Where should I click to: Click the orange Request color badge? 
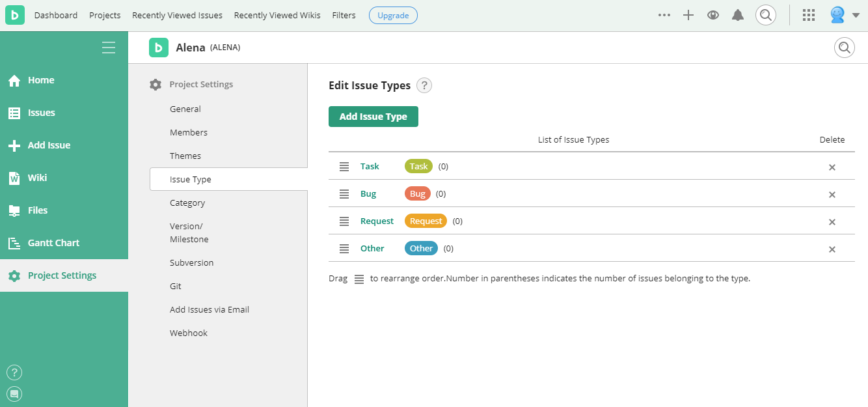pyautogui.click(x=426, y=221)
